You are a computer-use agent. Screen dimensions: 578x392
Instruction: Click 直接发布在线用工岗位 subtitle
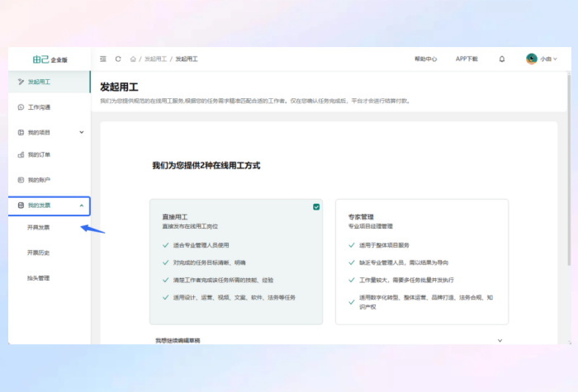point(190,226)
